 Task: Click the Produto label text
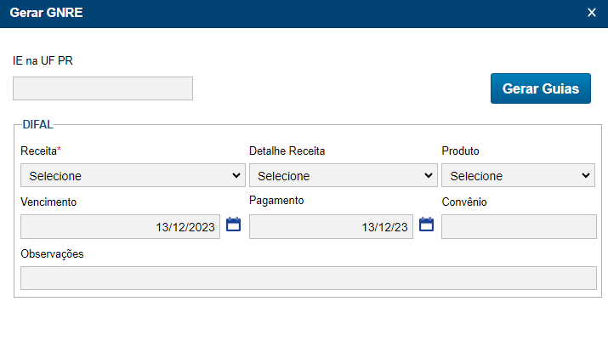point(460,151)
